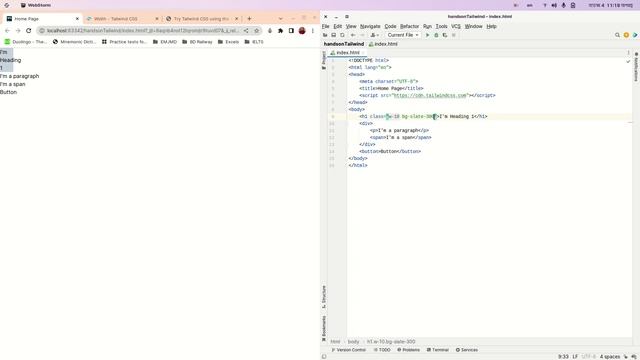This screenshot has width=640, height=360.
Task: Open Excels bookmarks folder
Action: (x=228, y=42)
